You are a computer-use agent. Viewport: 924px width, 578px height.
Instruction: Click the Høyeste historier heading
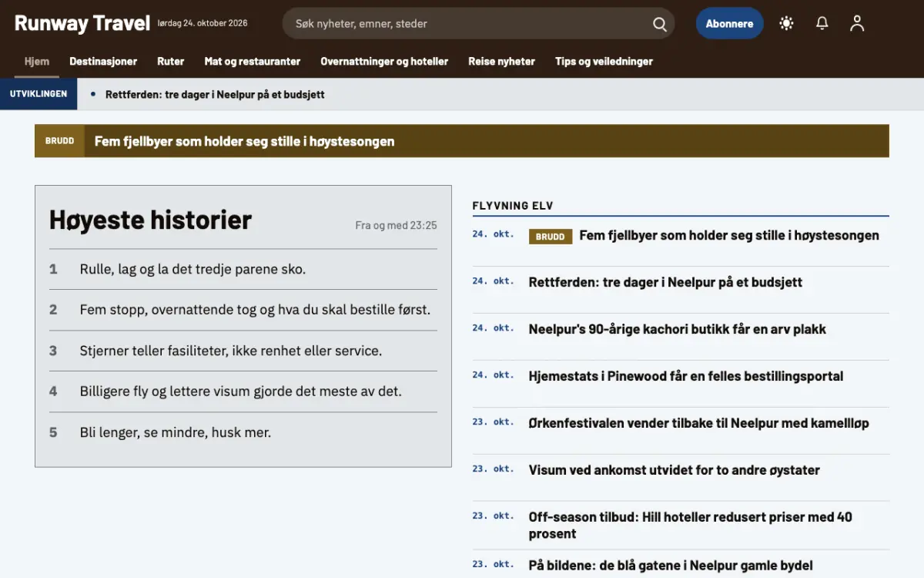coord(150,220)
